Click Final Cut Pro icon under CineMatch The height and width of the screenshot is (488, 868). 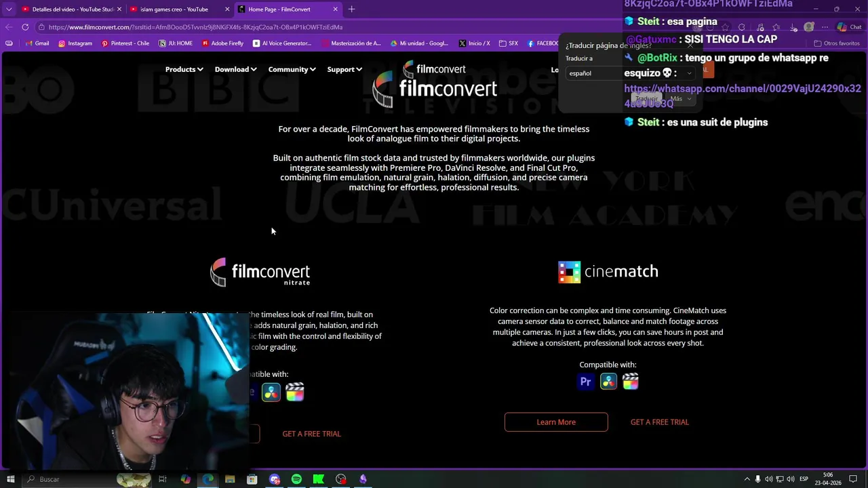[631, 382]
